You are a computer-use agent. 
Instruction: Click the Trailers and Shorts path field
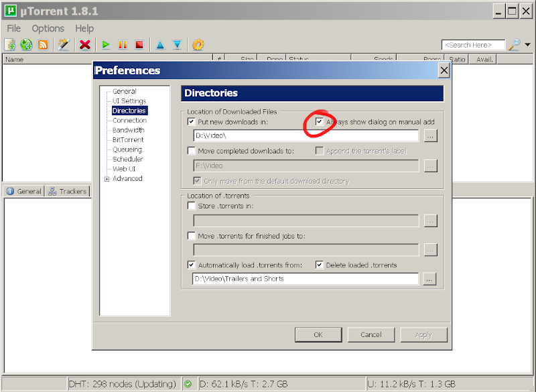click(x=306, y=279)
